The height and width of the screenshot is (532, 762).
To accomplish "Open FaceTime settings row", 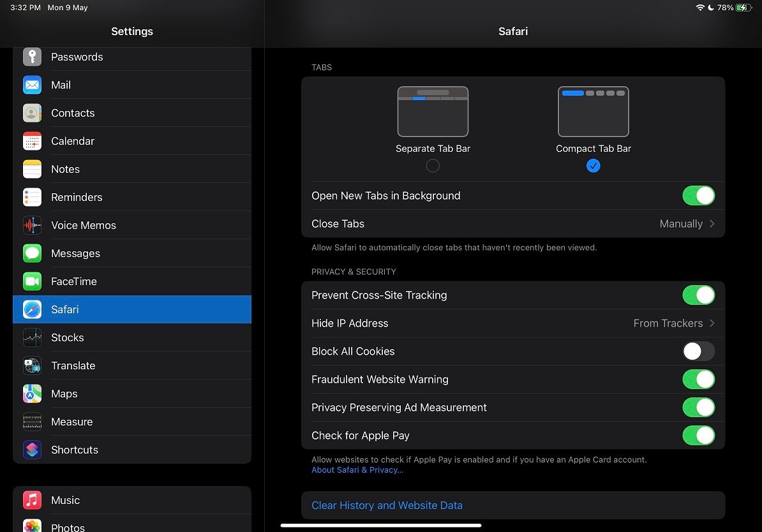I will [132, 281].
